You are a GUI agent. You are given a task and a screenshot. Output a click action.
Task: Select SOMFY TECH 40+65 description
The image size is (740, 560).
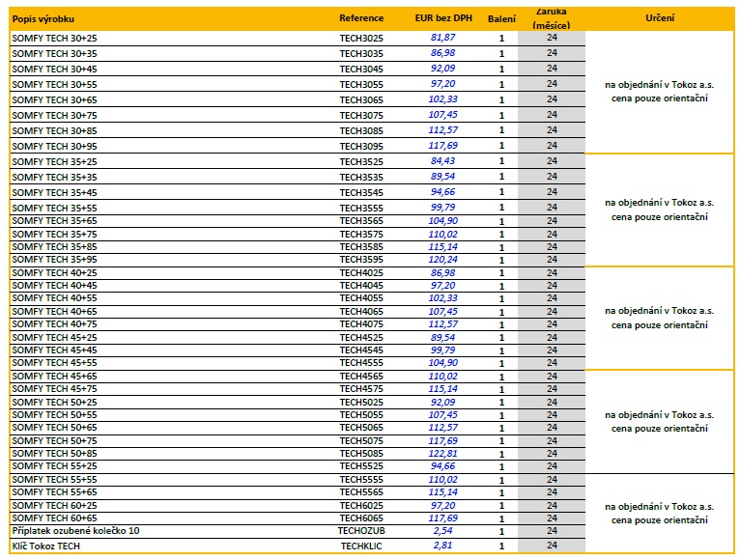click(54, 312)
